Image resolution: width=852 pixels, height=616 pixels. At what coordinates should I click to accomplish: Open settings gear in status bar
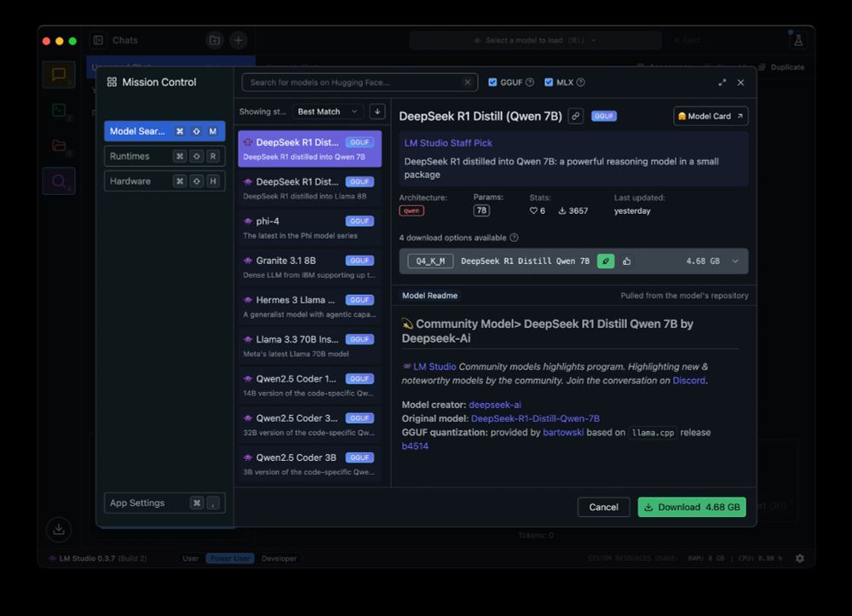coord(800,558)
